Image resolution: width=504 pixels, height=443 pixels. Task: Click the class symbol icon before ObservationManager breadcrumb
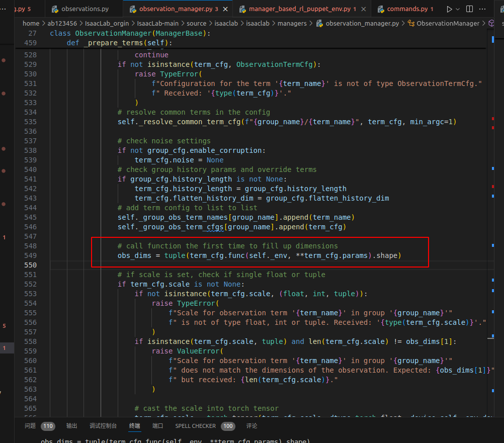tap(411, 23)
